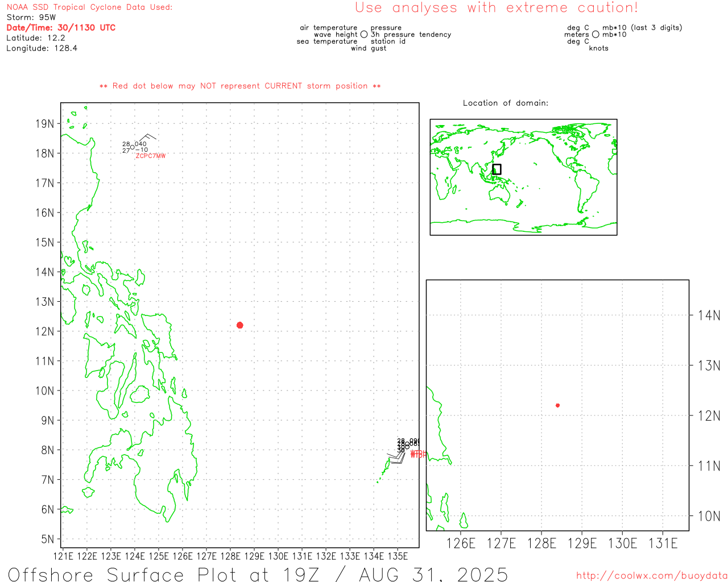Click the 'mb*10 (last 3 digits)' legend text
The image size is (728, 582).
pyautogui.click(x=642, y=28)
